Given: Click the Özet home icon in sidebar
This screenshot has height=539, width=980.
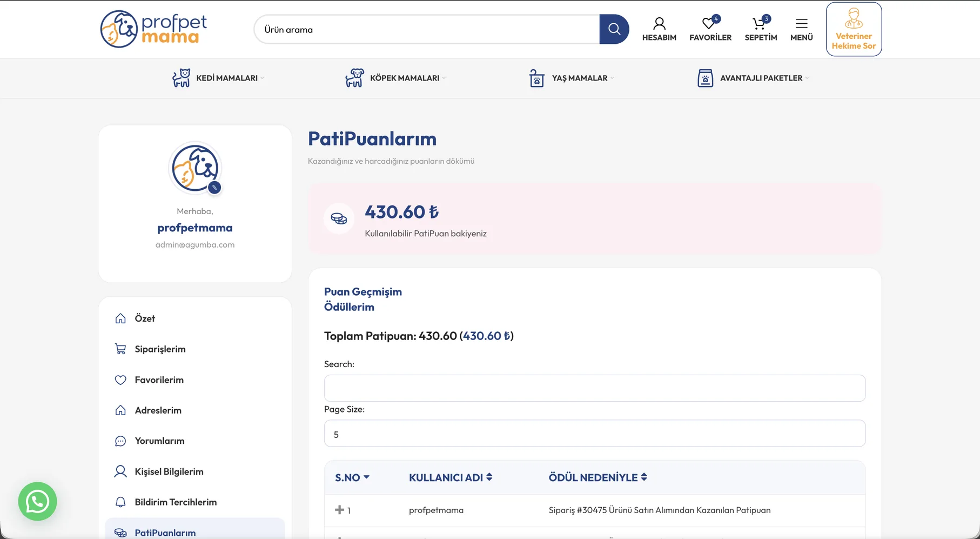Looking at the screenshot, I should coord(120,318).
